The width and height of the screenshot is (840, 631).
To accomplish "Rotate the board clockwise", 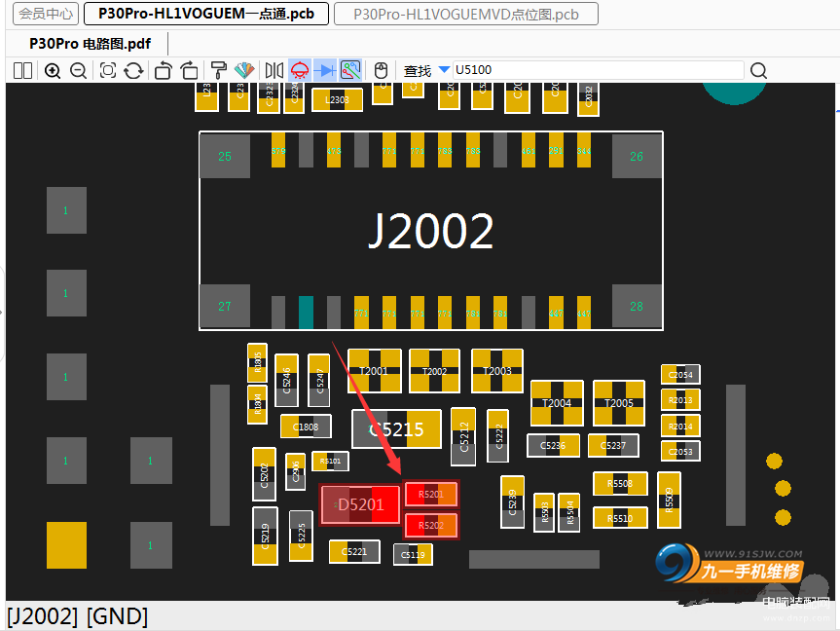I will tap(189, 70).
